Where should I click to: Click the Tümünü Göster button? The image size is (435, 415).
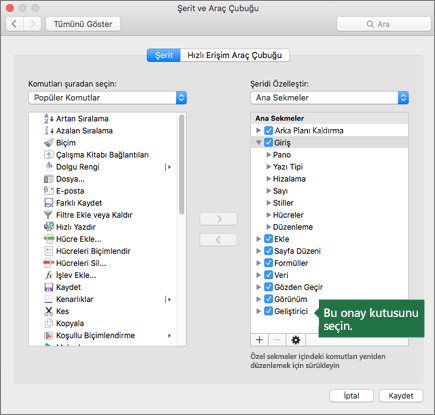83,24
